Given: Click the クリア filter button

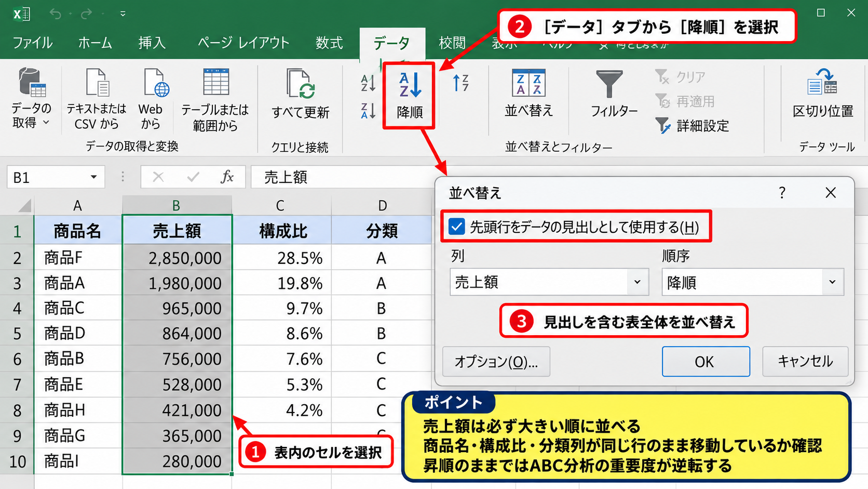Looking at the screenshot, I should [x=680, y=77].
